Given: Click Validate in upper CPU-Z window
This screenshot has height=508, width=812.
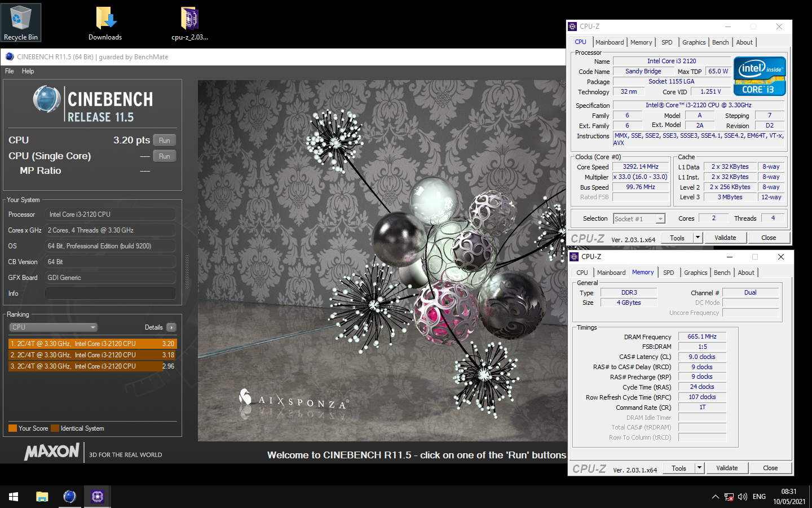Looking at the screenshot, I should tap(725, 238).
